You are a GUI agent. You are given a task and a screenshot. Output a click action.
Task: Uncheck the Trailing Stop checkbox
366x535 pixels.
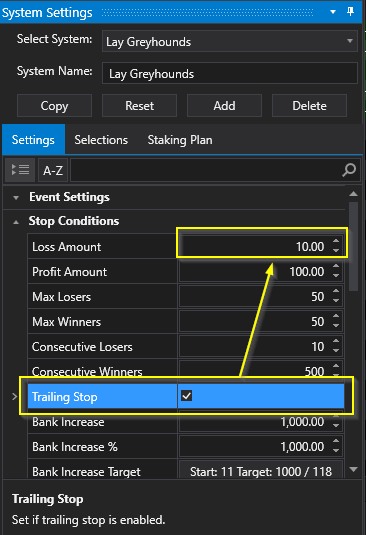pyautogui.click(x=187, y=396)
